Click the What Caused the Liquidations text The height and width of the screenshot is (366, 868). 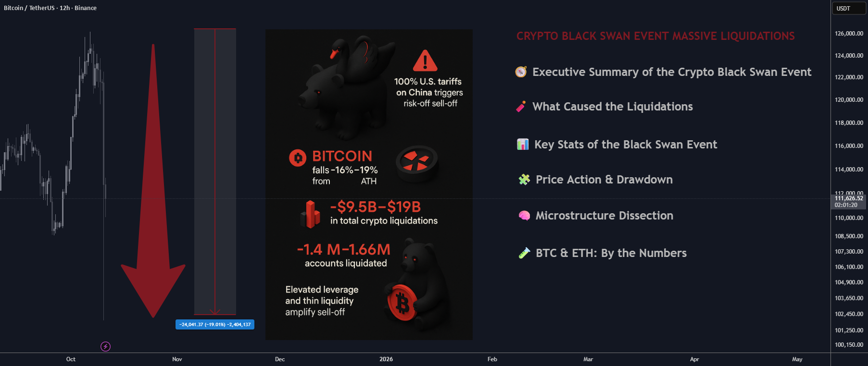coord(613,107)
